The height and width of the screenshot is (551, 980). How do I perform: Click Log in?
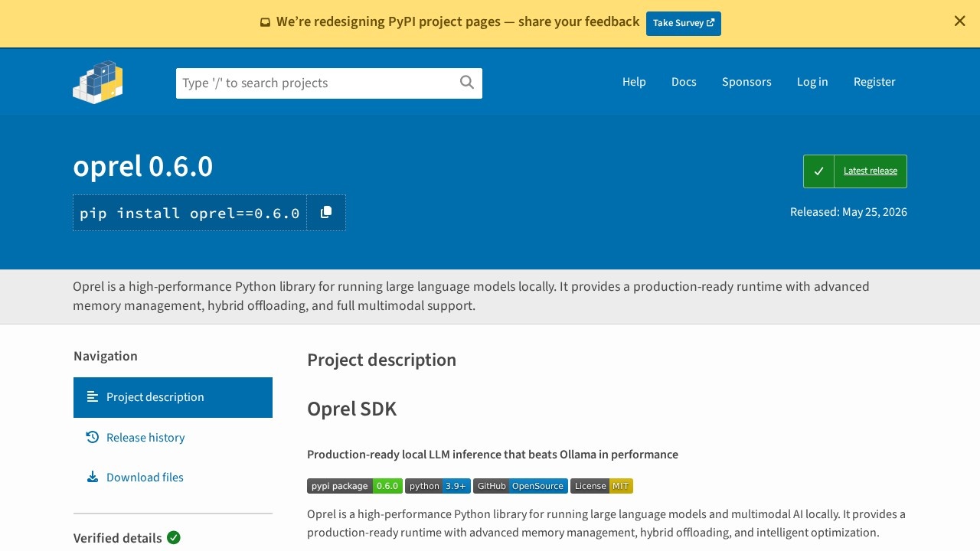812,82
